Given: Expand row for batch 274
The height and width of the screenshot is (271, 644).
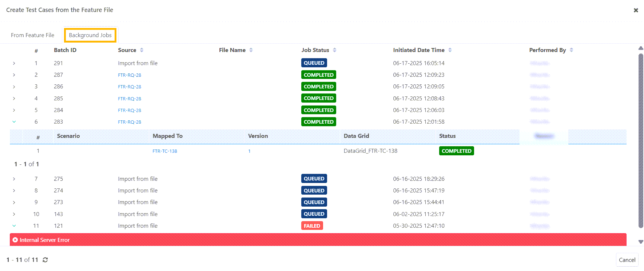Looking at the screenshot, I should pos(14,191).
